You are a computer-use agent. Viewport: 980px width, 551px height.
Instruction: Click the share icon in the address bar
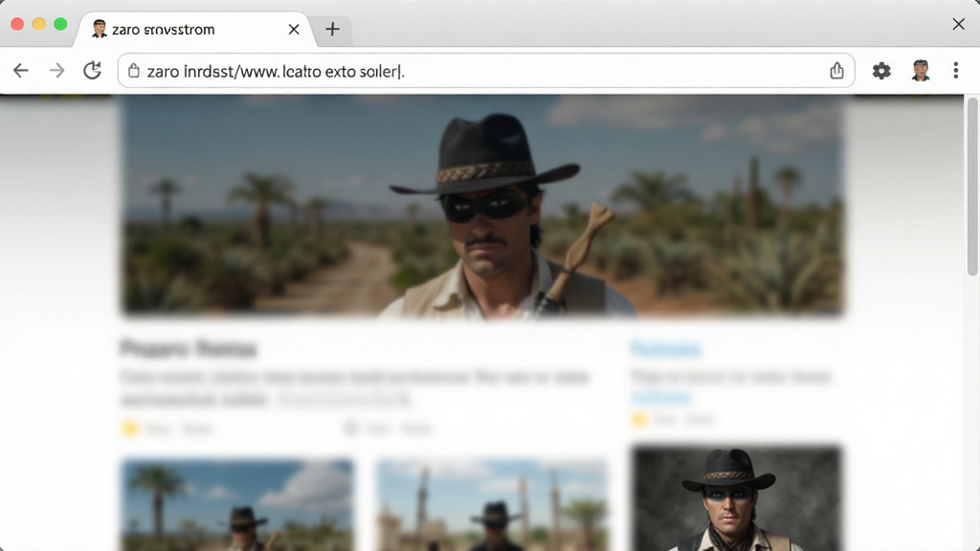click(x=836, y=71)
